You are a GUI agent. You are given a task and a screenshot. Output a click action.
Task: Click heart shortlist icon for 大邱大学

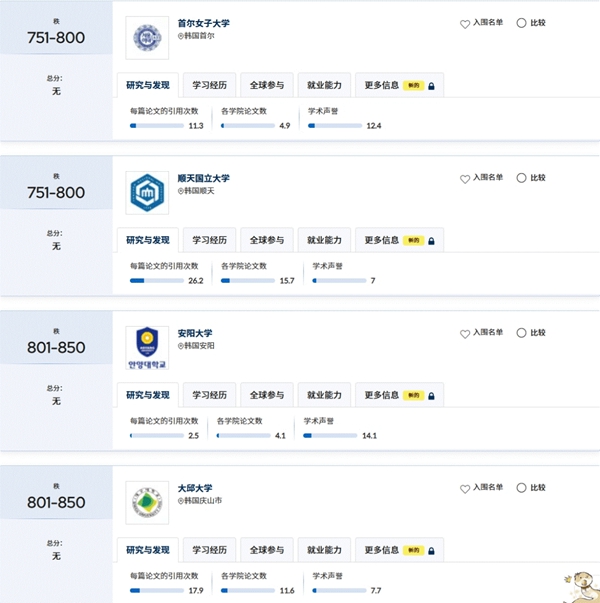click(x=465, y=489)
